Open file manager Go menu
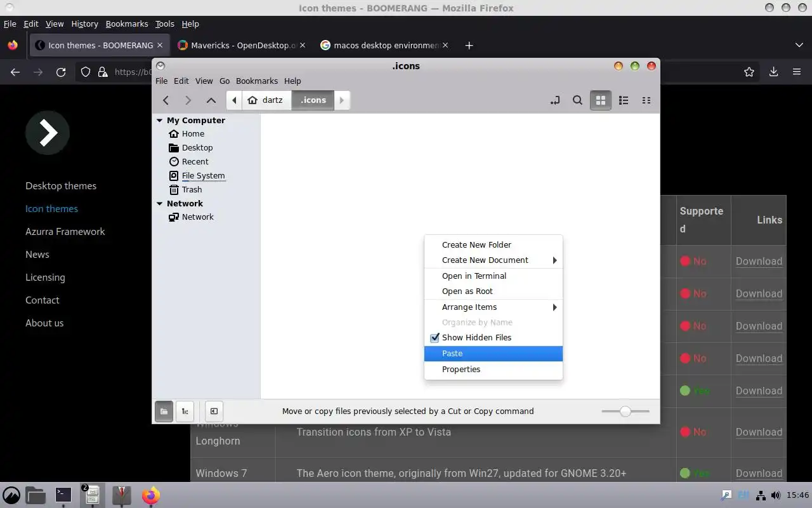This screenshot has width=812, height=508. (225, 81)
